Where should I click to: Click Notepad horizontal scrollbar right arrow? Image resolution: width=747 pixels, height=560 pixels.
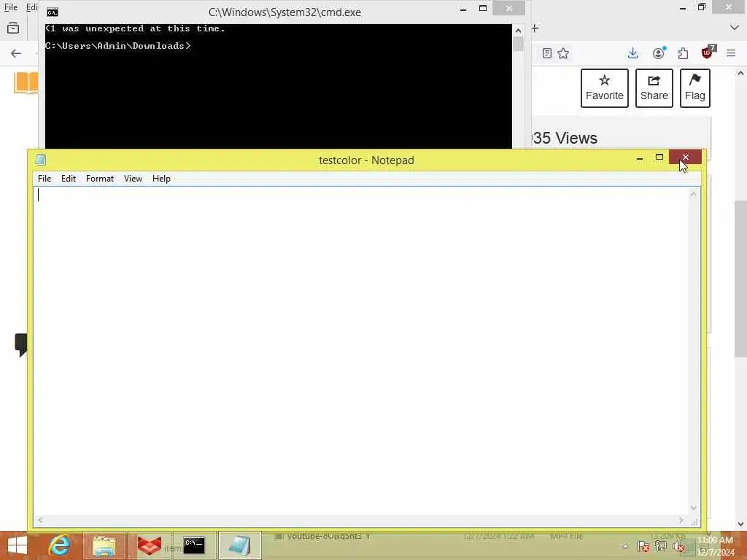pos(681,521)
